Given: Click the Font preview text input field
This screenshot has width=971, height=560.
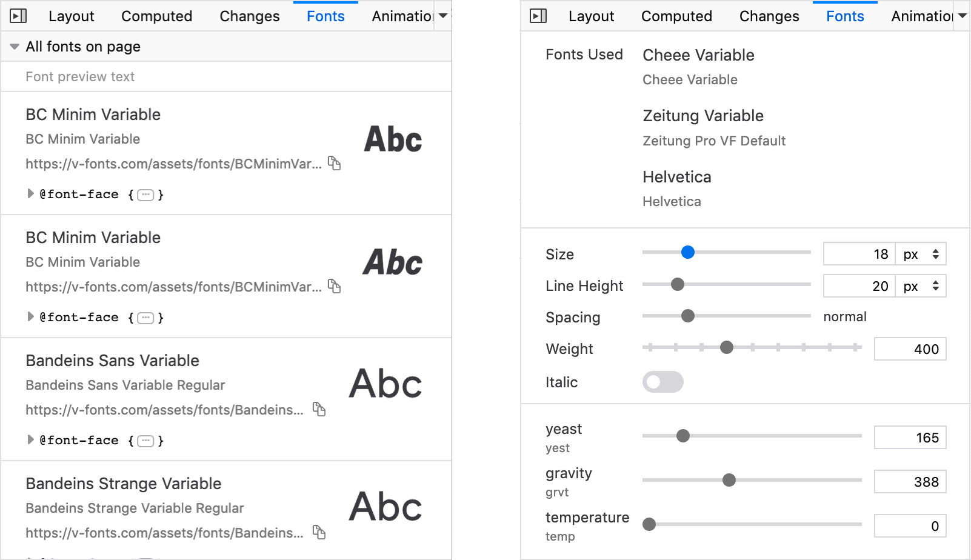Looking at the screenshot, I should point(182,76).
